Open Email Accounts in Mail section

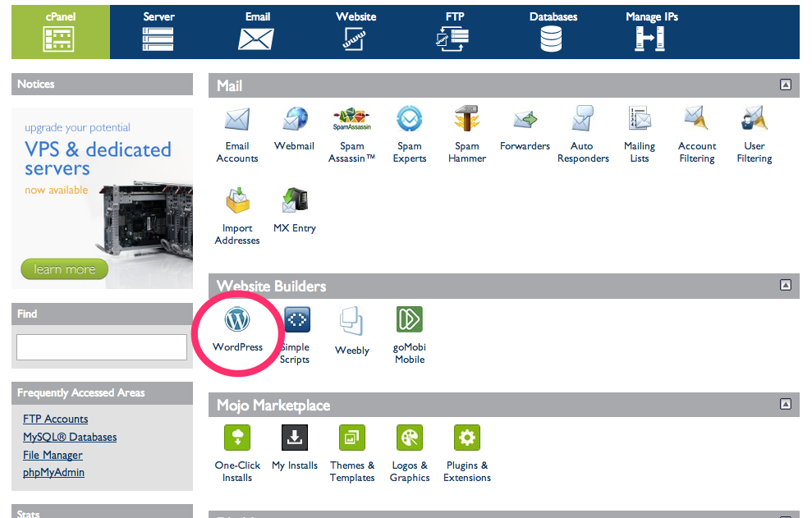(x=237, y=135)
